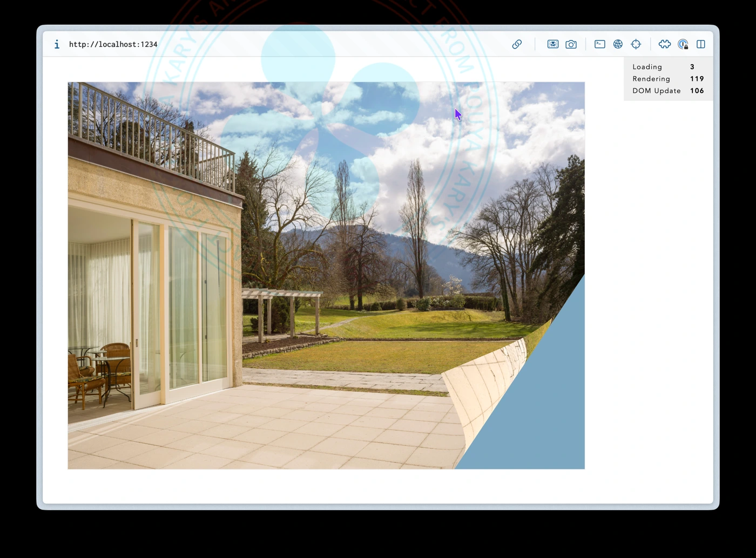This screenshot has width=756, height=558.
Task: Click the padlock badge icon in toolbar
Action: point(683,44)
